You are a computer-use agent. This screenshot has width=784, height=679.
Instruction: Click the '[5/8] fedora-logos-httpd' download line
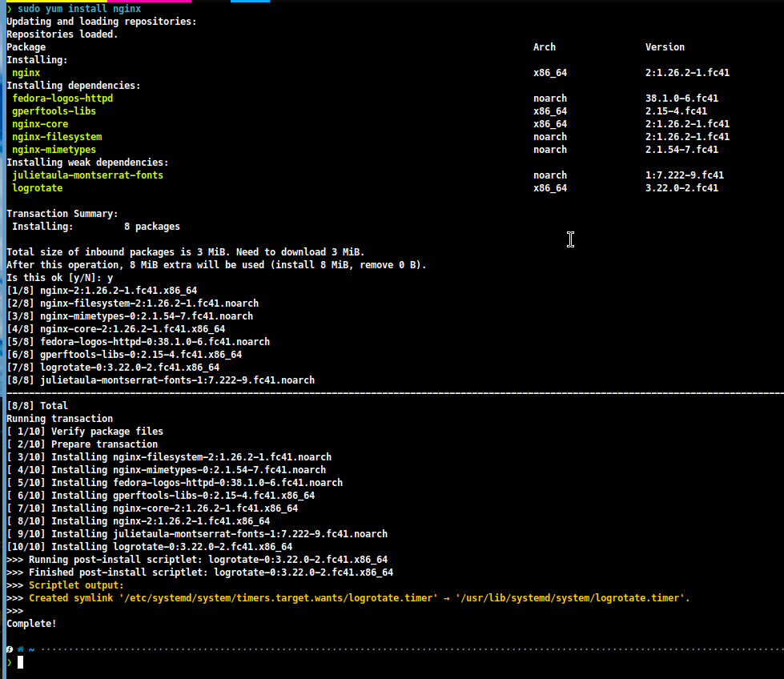click(138, 341)
